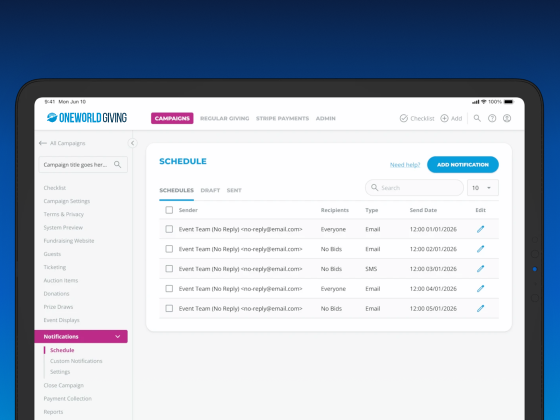Screen dimensions: 560x420
Task: Edit the notification dated 01/01/2026
Action: tap(480, 229)
